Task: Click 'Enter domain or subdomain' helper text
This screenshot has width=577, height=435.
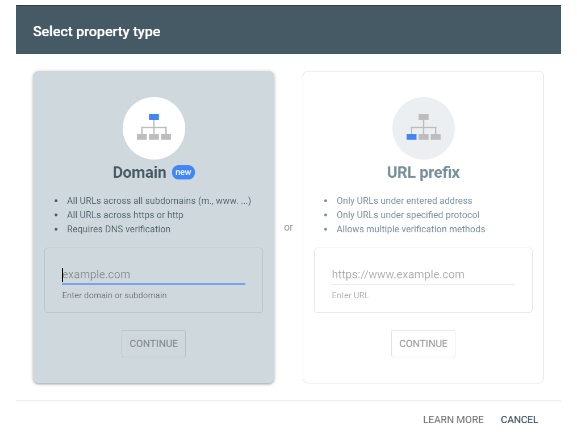Action: pos(114,295)
